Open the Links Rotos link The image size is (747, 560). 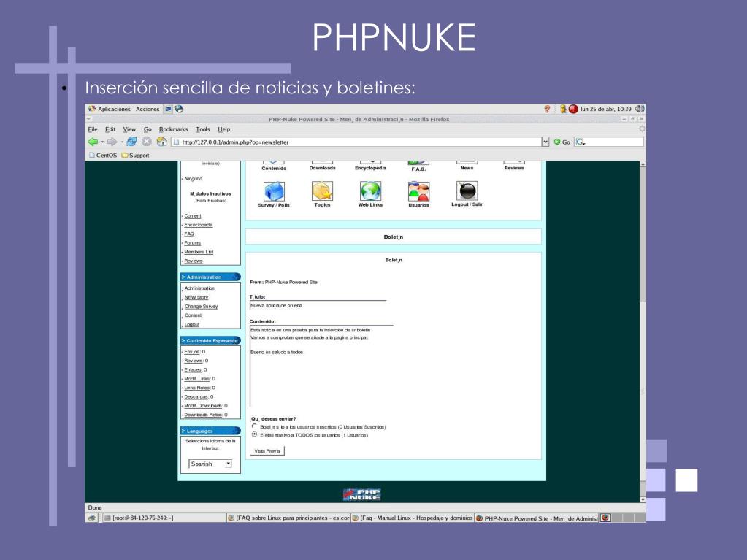click(196, 388)
